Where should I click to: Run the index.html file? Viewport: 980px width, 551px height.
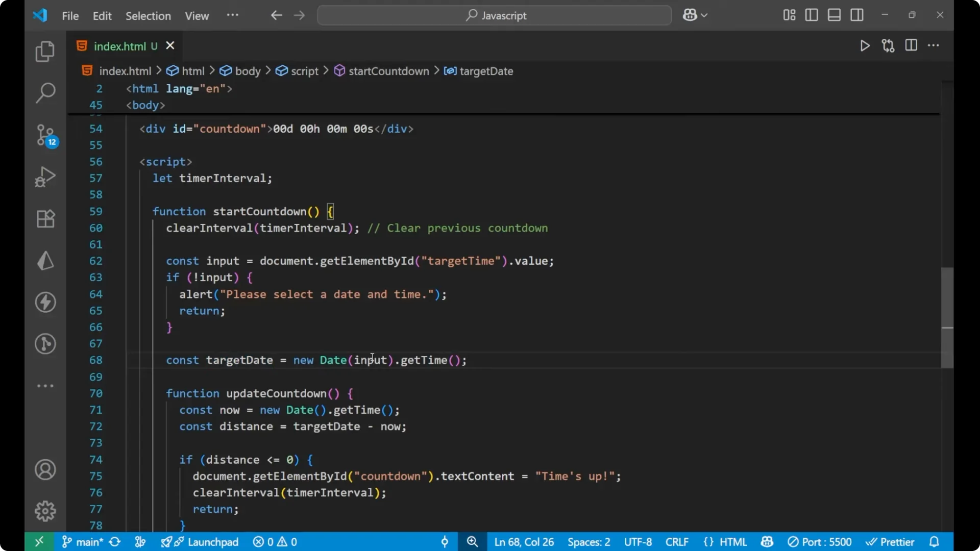pyautogui.click(x=865, y=45)
